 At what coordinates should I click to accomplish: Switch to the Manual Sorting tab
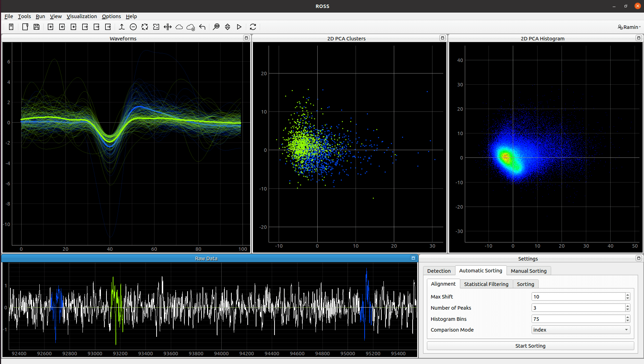point(528,271)
